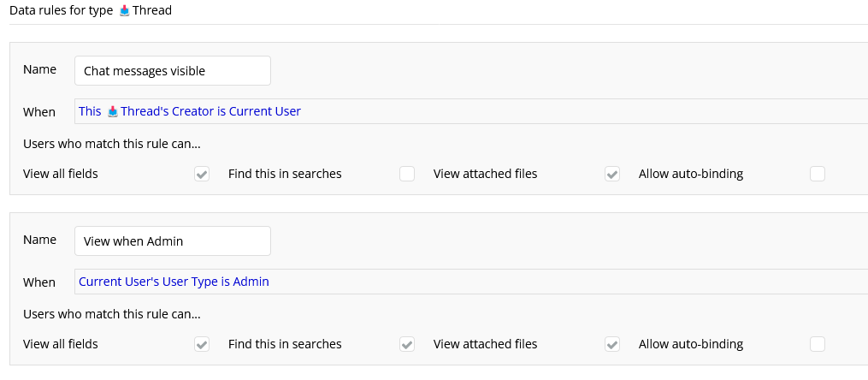Disable Find this in searches for Admin rule

(x=407, y=344)
